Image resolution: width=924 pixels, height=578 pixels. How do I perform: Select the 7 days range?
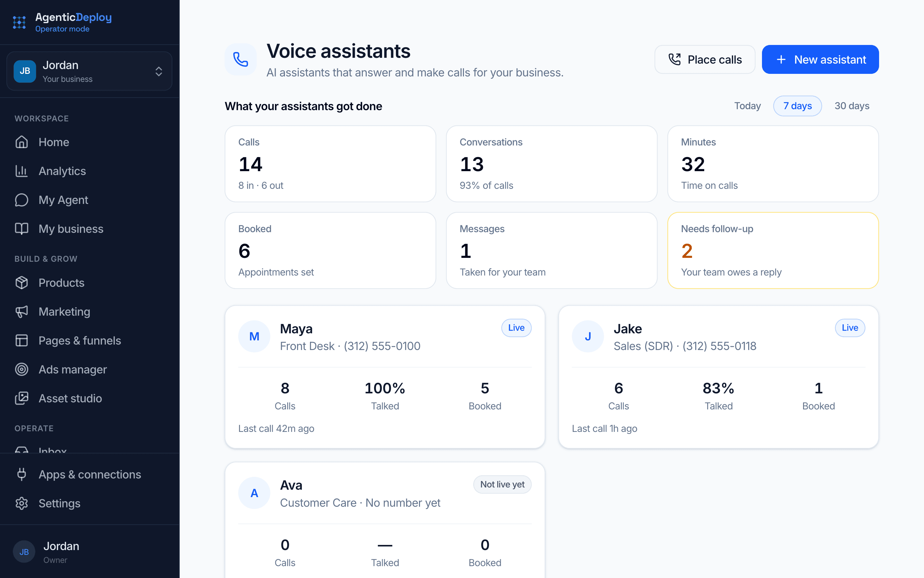point(798,106)
